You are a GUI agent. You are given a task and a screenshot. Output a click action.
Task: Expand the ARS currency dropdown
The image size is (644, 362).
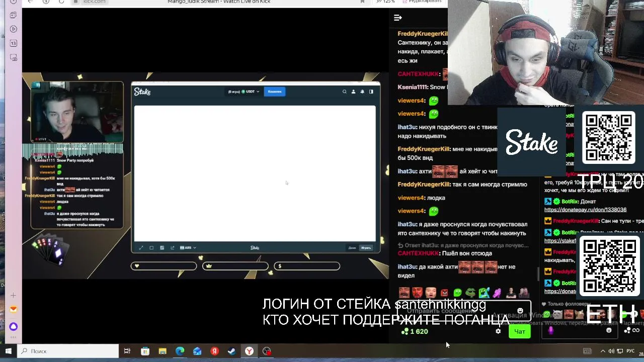coord(188,248)
